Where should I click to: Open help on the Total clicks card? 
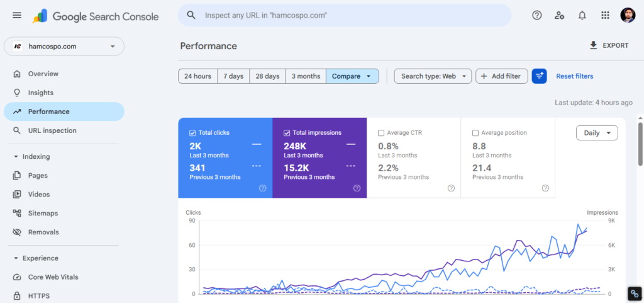pyautogui.click(x=263, y=188)
